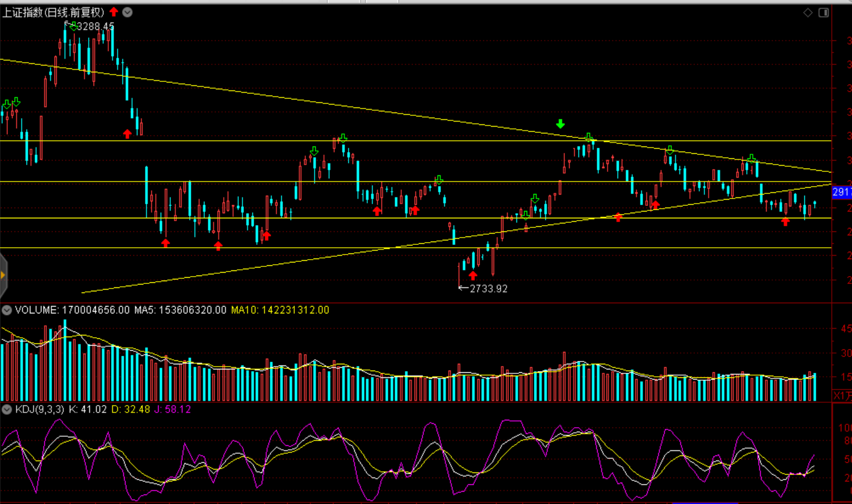Select the 3288.45 high price label

click(x=95, y=27)
